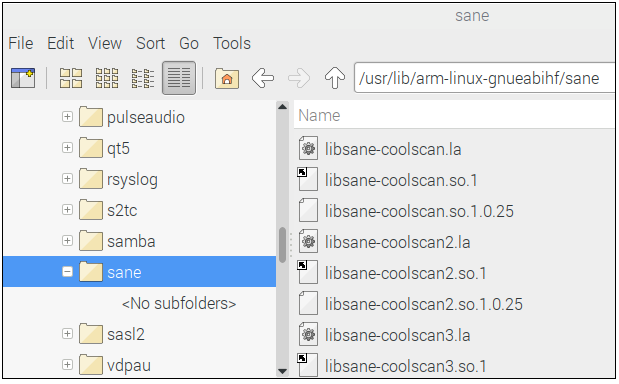Select the sasl2 folder label
Image resolution: width=619 pixels, height=384 pixels.
pyautogui.click(x=126, y=334)
